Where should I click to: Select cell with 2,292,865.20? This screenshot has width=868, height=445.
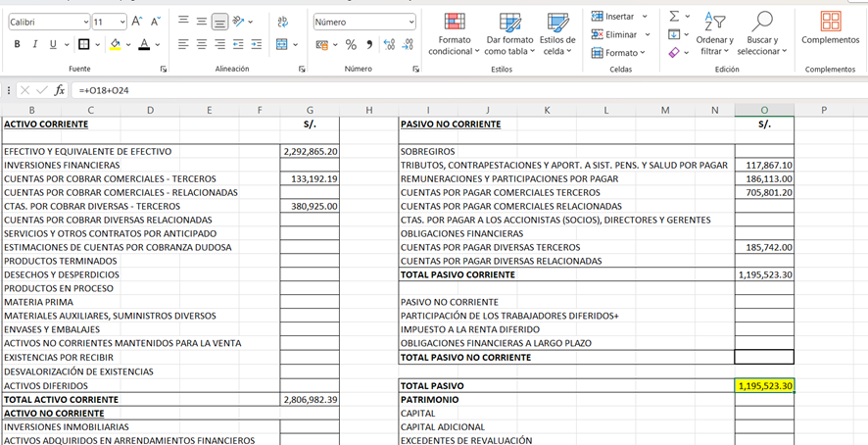pyautogui.click(x=310, y=151)
